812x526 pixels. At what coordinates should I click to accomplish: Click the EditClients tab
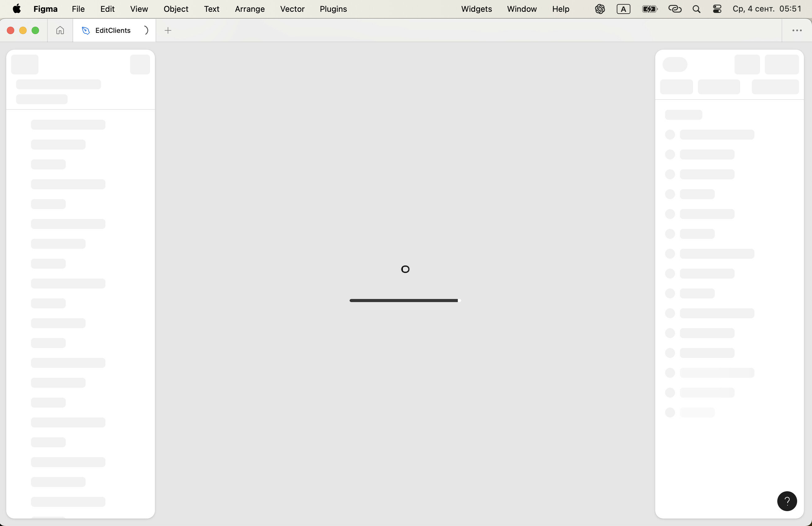(x=113, y=30)
